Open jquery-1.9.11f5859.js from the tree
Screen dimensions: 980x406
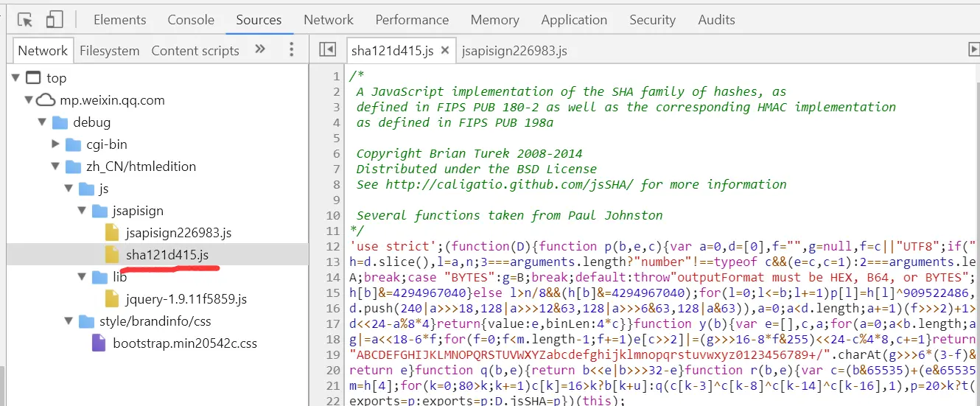click(x=186, y=299)
